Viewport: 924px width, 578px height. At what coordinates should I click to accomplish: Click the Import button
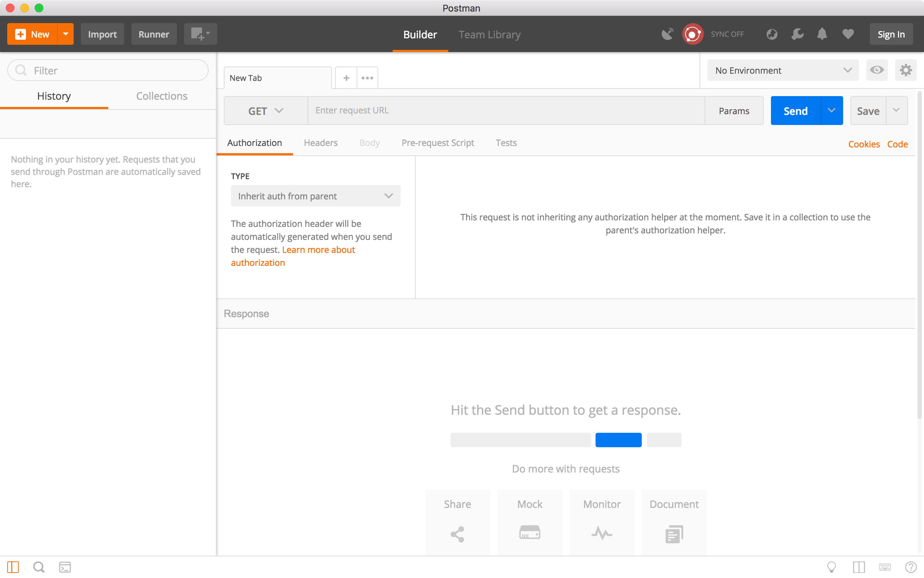tap(103, 34)
